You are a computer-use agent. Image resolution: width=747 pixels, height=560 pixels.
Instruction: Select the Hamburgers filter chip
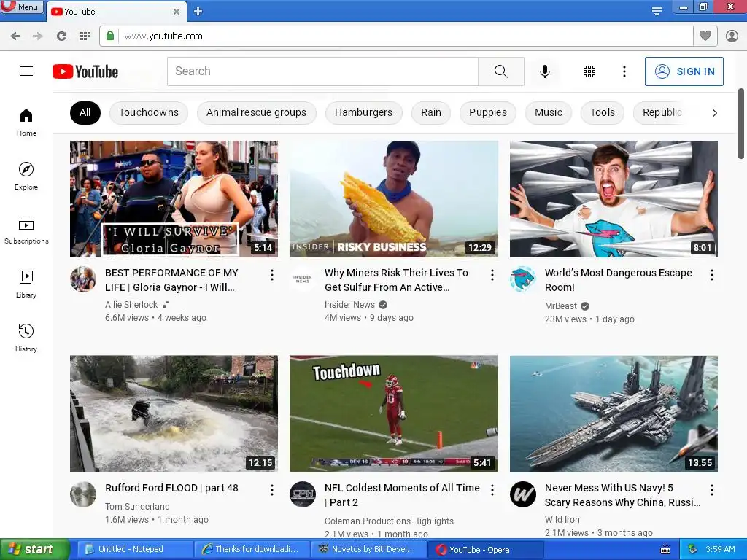point(363,113)
